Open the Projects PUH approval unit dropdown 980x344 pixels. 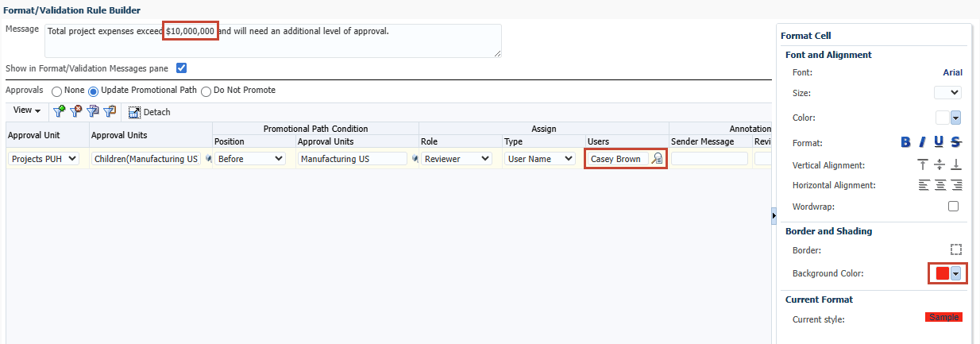(44, 159)
